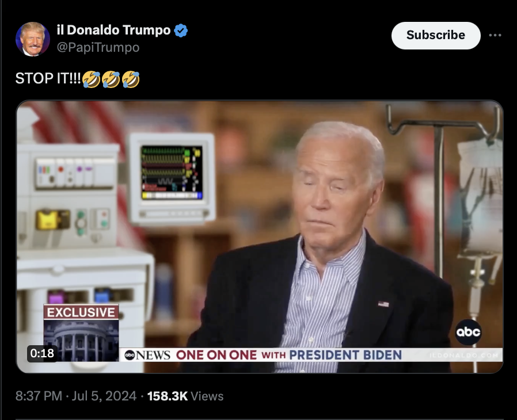Click the abc NEWS logo in the banner

pos(147,355)
